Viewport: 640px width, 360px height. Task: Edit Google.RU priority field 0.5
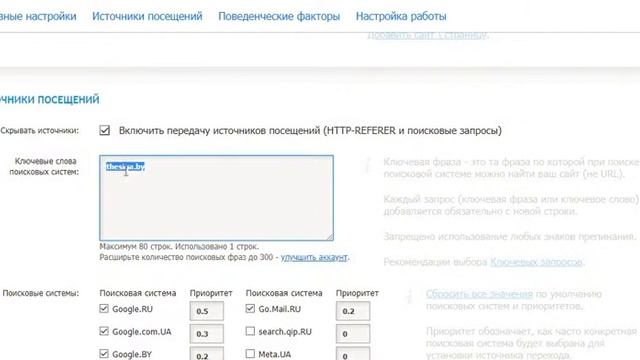click(x=207, y=311)
